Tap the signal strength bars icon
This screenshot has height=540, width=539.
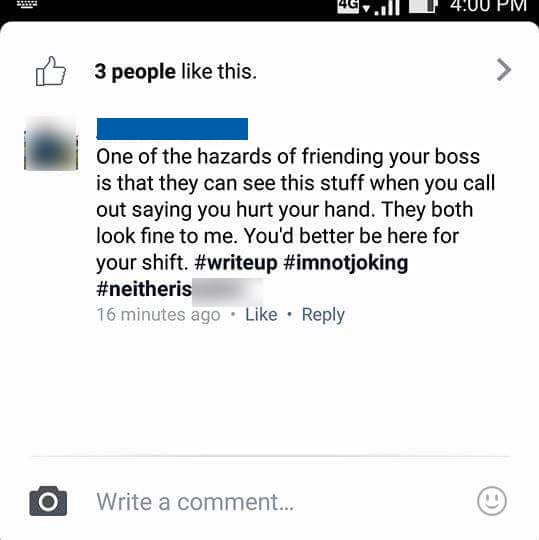tap(385, 7)
